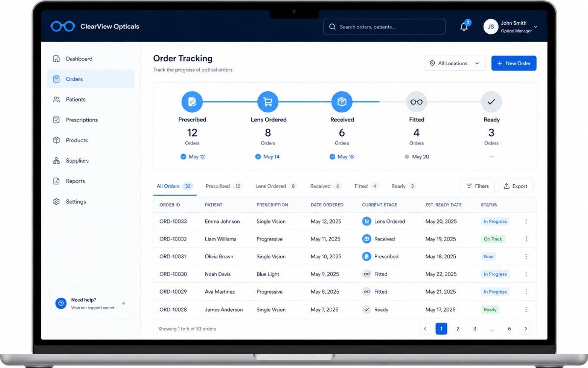Click the New status badge
588x368 pixels.
point(489,257)
